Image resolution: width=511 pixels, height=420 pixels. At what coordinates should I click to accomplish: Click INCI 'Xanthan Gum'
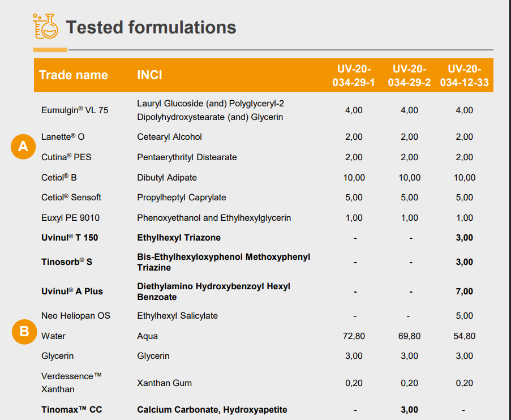point(164,383)
